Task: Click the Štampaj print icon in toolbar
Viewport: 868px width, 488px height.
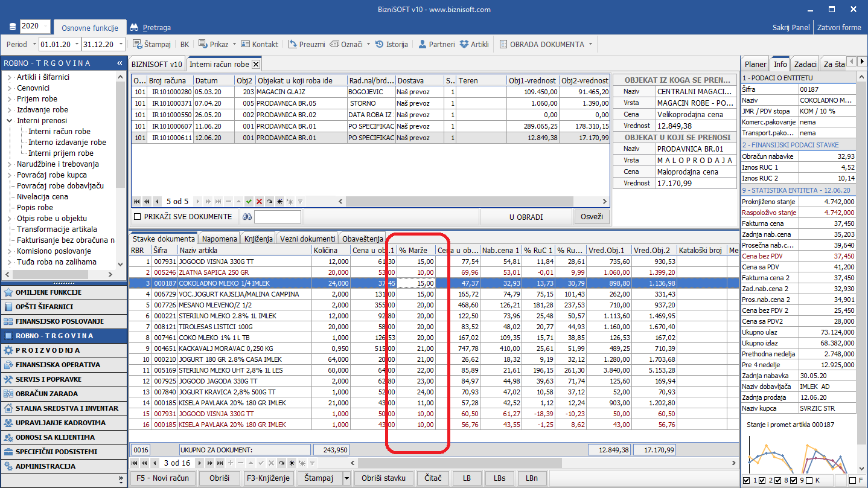Action: 138,44
